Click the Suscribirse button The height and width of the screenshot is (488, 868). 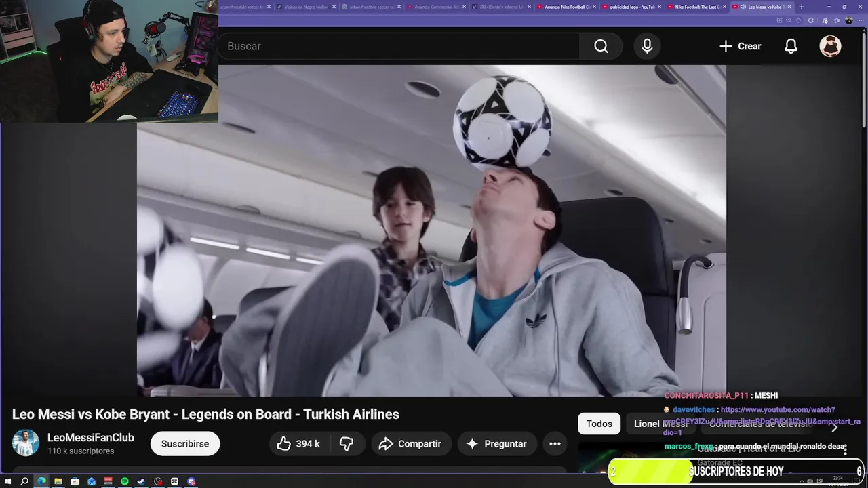[185, 444]
